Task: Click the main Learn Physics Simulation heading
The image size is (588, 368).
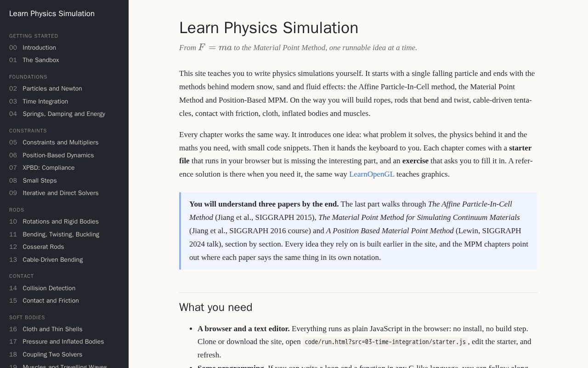Action: click(x=269, y=28)
